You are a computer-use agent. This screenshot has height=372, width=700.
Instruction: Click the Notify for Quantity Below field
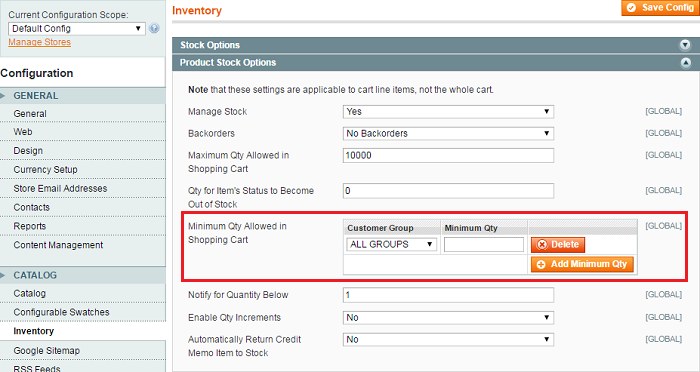coord(448,295)
